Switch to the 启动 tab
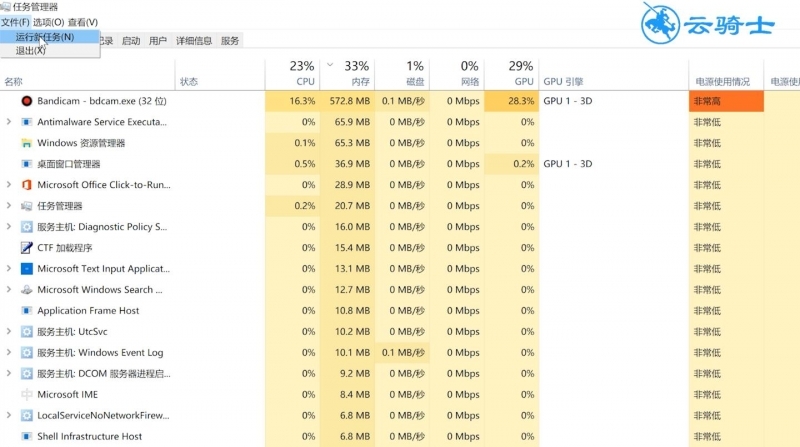This screenshot has width=800, height=447. pos(131,41)
